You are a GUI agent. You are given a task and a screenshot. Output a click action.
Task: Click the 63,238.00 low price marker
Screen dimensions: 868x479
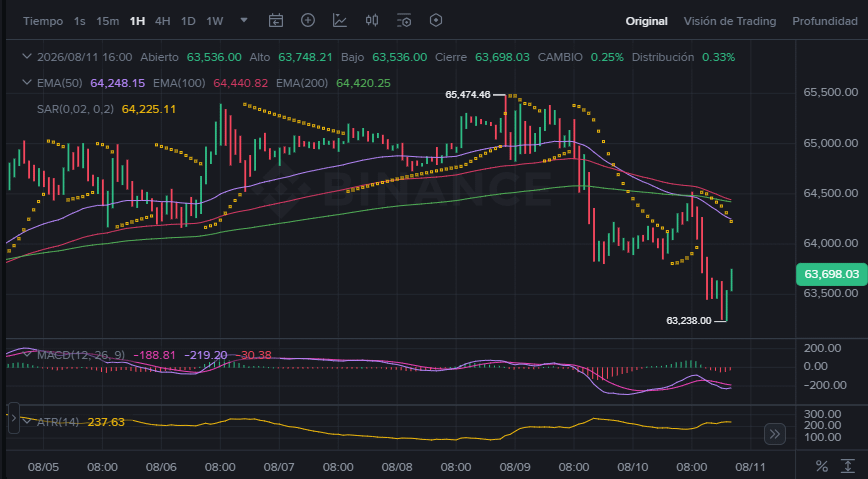[x=689, y=321]
